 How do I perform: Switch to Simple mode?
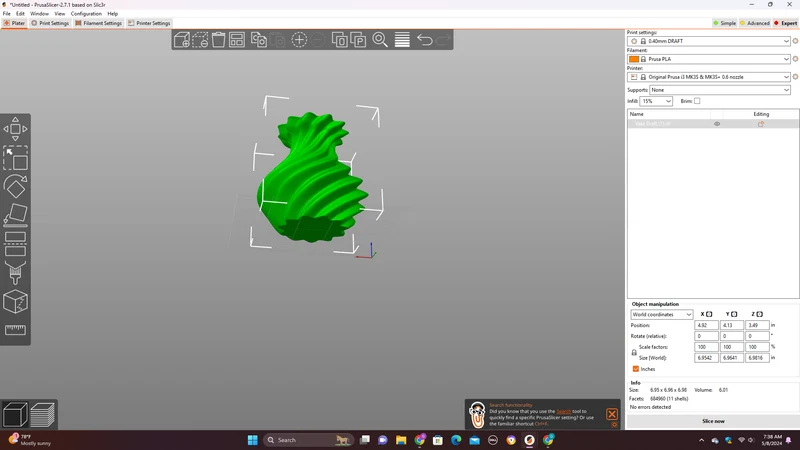724,23
